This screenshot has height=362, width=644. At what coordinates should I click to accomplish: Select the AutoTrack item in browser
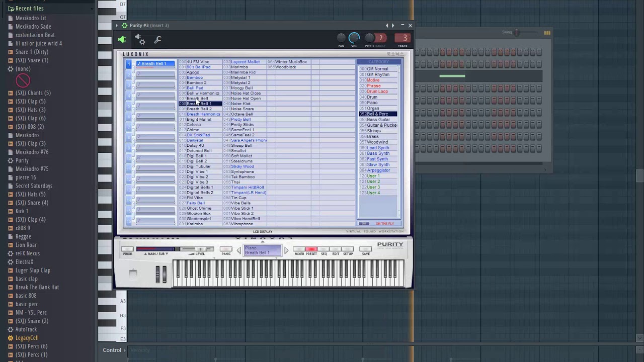click(x=26, y=329)
